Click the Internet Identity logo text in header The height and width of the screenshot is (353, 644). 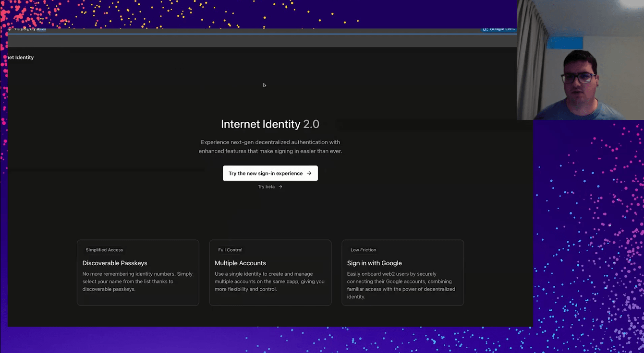[x=21, y=58]
